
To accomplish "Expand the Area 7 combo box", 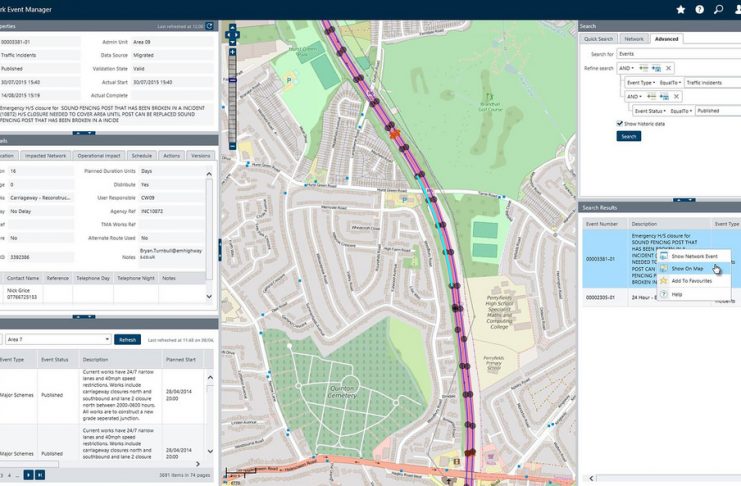I will tap(106, 339).
